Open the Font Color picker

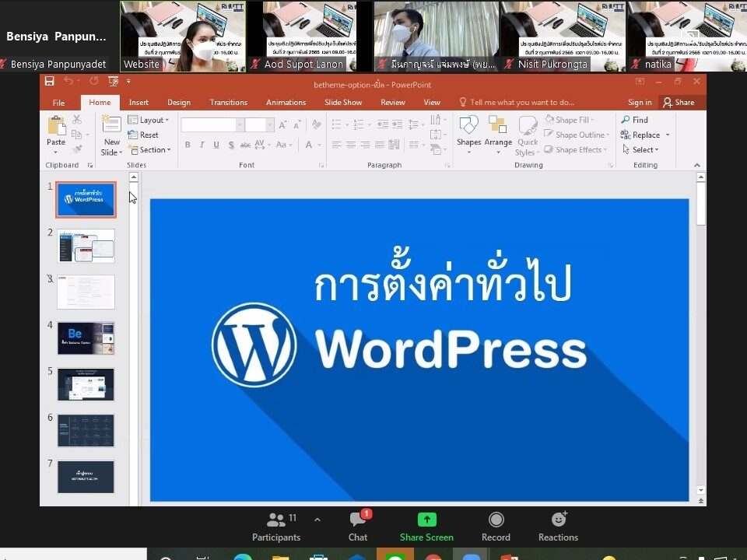(309, 145)
